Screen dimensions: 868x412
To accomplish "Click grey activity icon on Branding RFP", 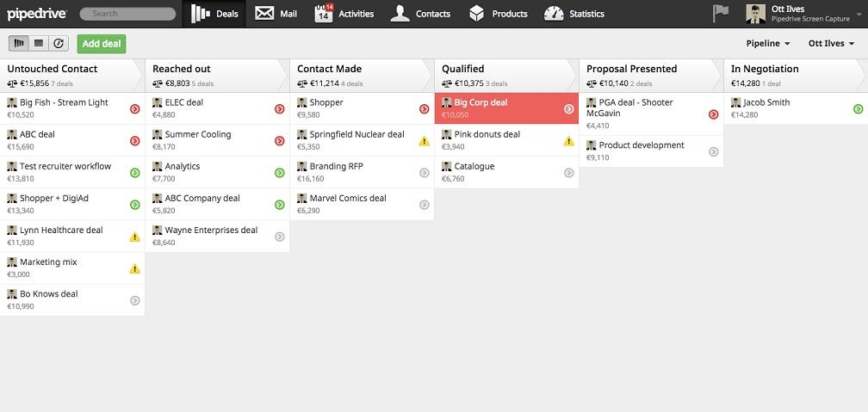I will pos(424,173).
